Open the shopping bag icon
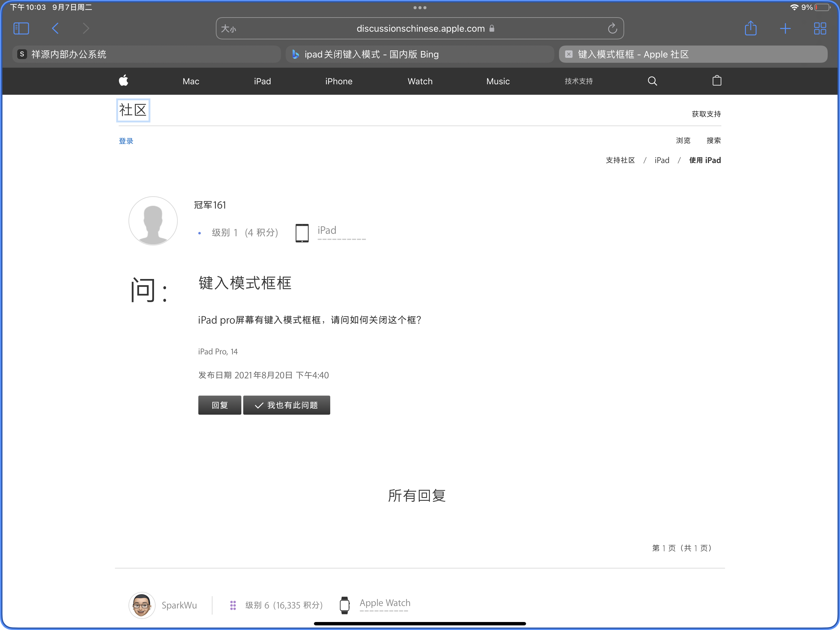 click(717, 81)
